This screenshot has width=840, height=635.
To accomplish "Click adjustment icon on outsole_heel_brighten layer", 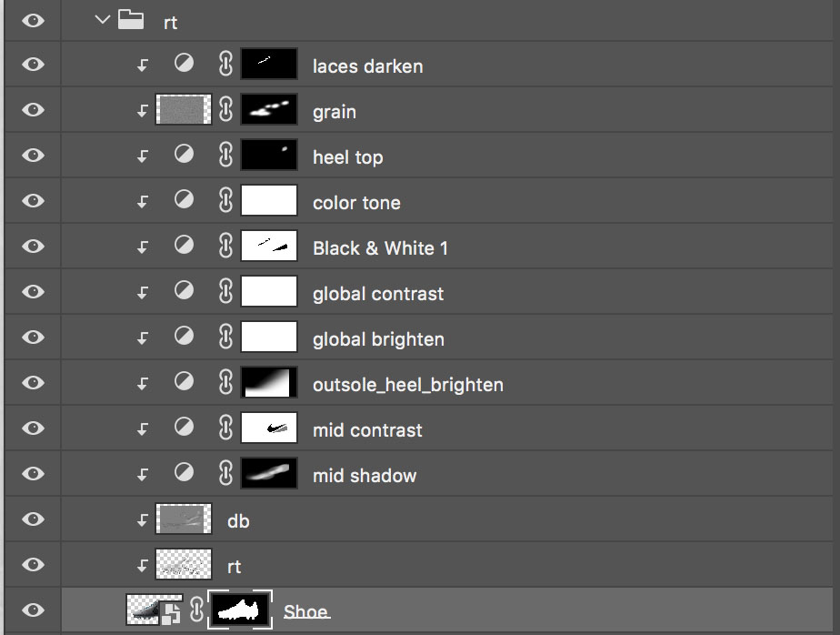I will (x=185, y=383).
